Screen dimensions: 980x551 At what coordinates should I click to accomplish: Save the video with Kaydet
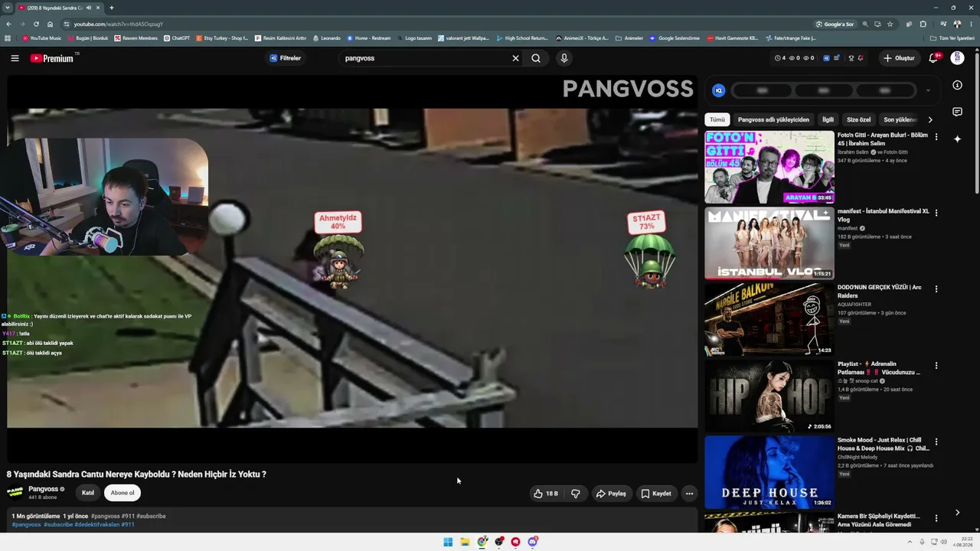coord(656,494)
